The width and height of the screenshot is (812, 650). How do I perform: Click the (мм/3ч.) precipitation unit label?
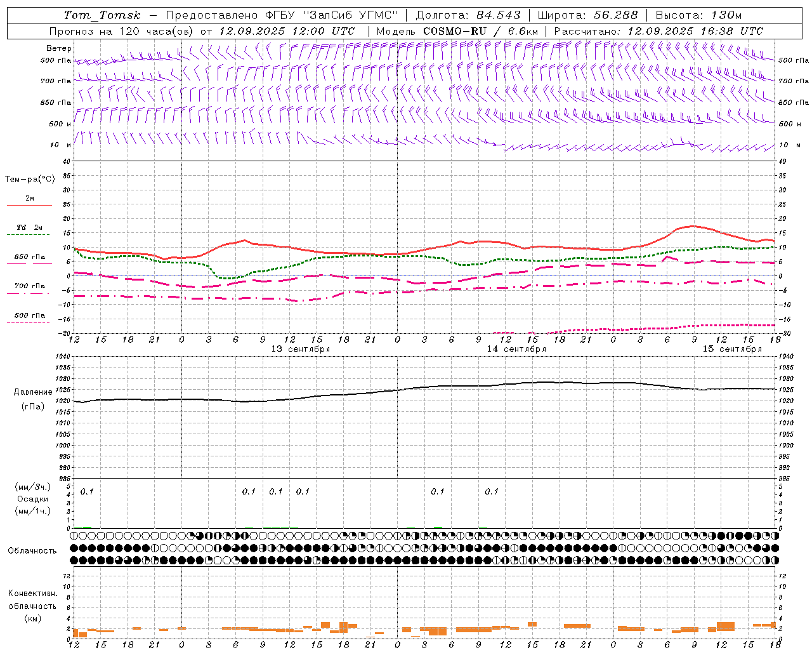click(33, 487)
